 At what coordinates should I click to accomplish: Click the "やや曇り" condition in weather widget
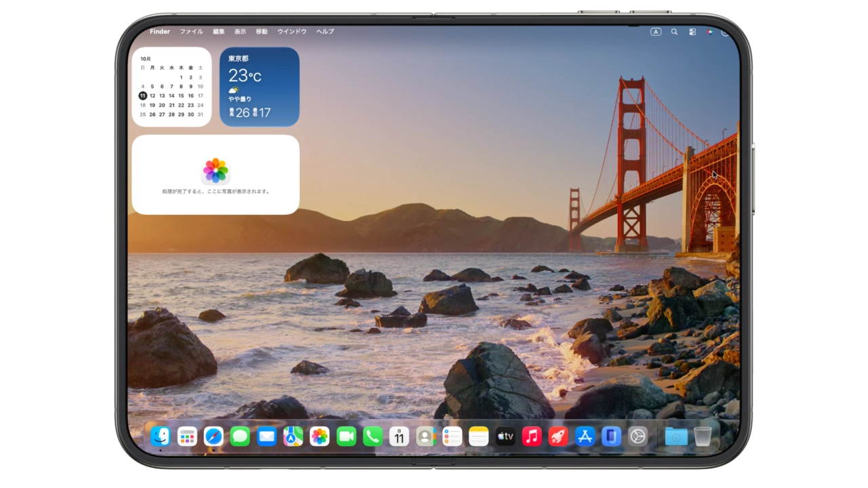(x=240, y=99)
